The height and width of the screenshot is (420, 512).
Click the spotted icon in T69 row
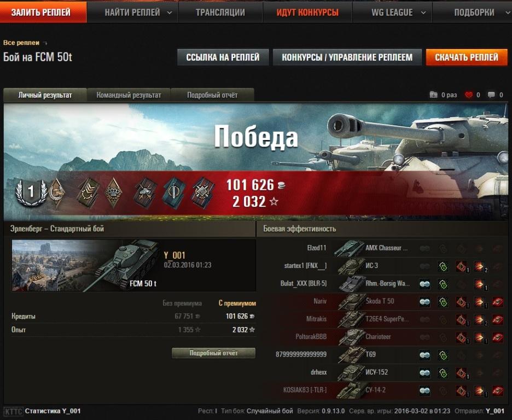point(425,355)
